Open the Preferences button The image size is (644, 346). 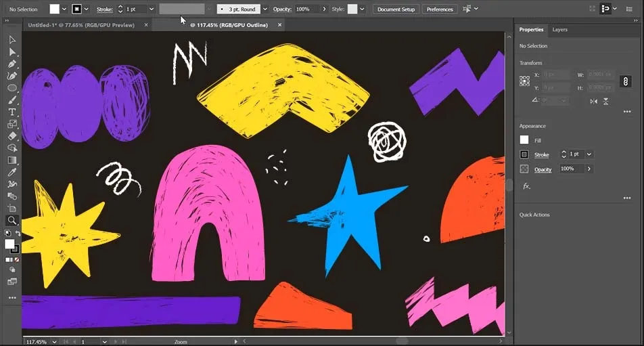(440, 9)
